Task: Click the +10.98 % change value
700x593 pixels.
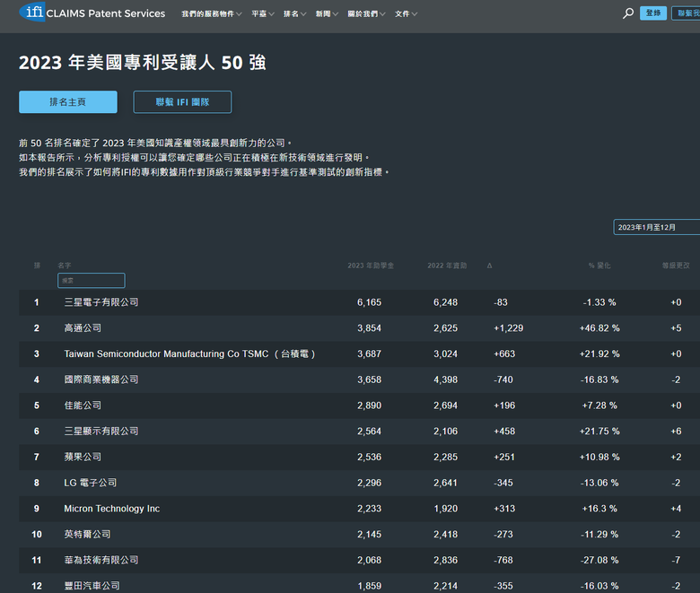Action: pos(599,458)
